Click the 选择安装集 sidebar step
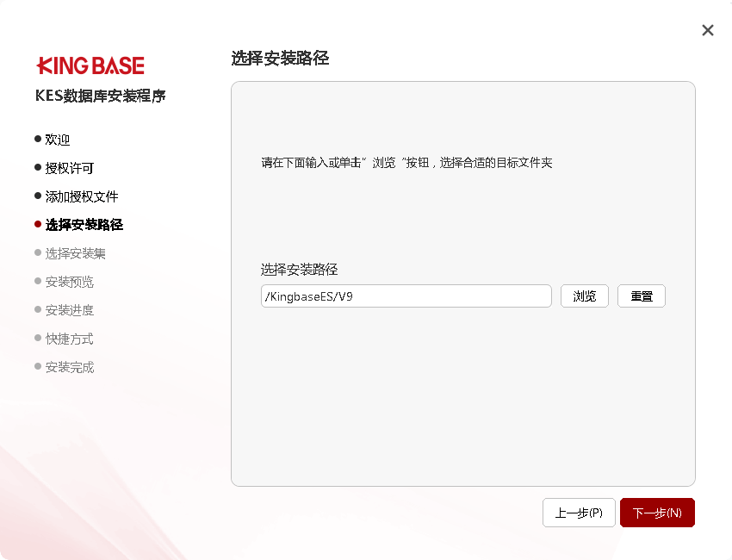The image size is (732, 560). tap(76, 253)
